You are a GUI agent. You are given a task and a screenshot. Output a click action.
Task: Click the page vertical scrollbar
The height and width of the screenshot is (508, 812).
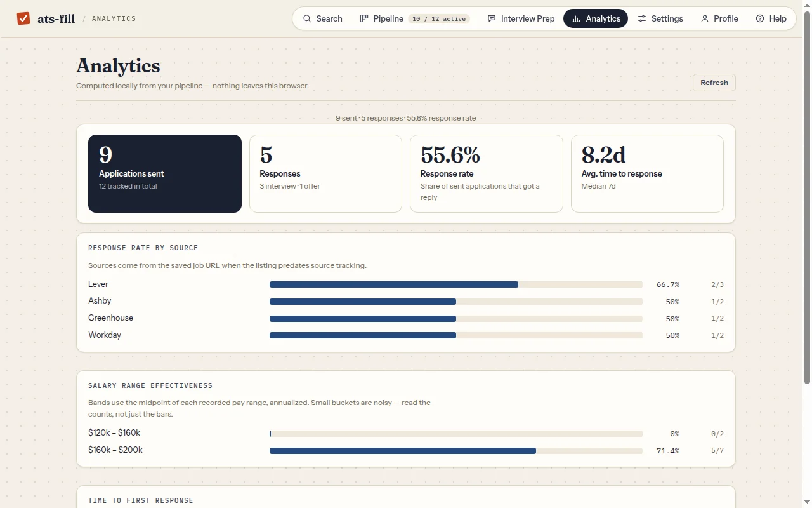click(807, 197)
